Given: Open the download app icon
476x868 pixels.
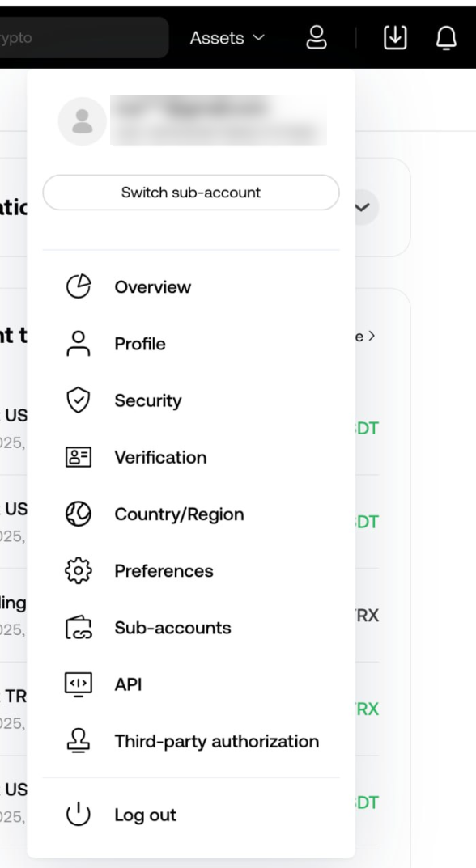Looking at the screenshot, I should pos(395,38).
